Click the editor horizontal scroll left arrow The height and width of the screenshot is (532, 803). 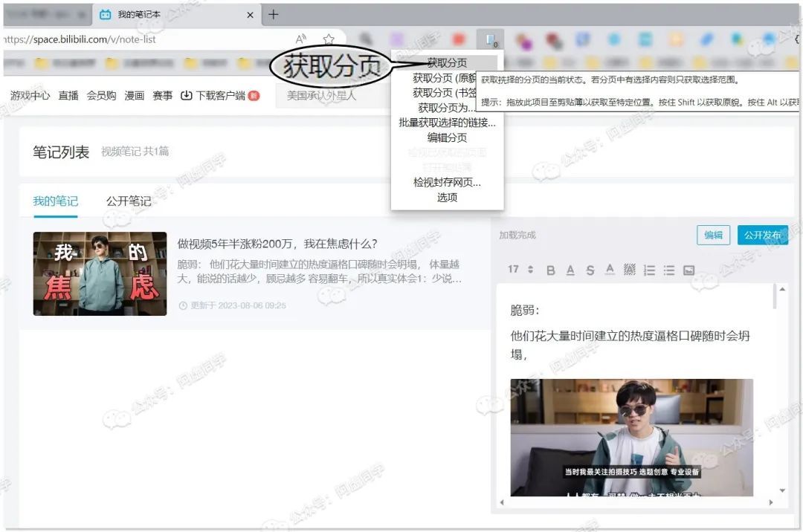click(x=502, y=502)
